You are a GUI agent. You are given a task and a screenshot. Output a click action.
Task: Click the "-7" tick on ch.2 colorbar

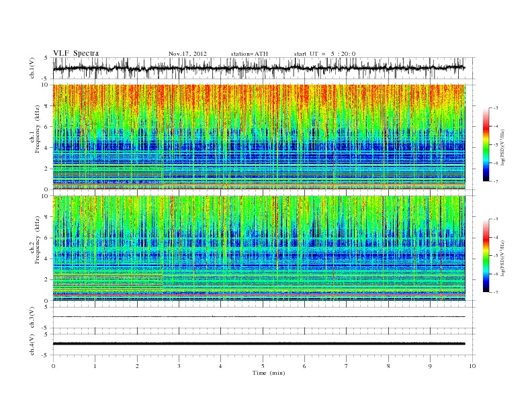click(x=495, y=292)
